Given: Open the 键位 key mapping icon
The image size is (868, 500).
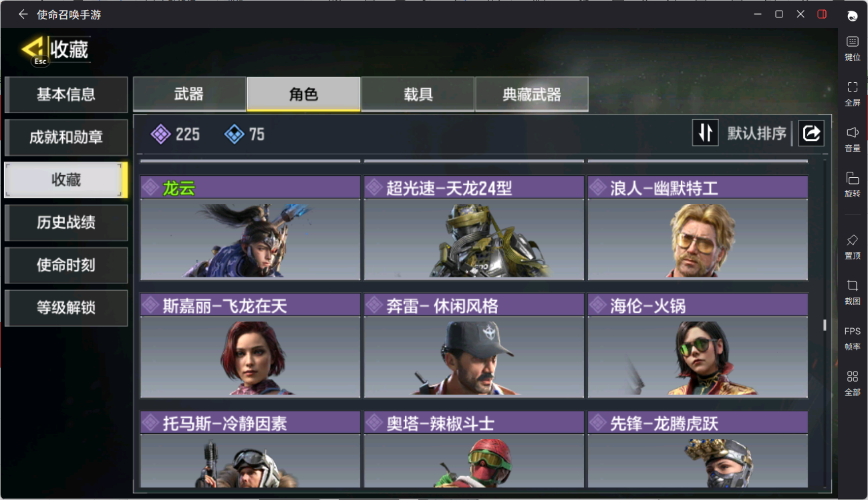Looking at the screenshot, I should pos(852,49).
